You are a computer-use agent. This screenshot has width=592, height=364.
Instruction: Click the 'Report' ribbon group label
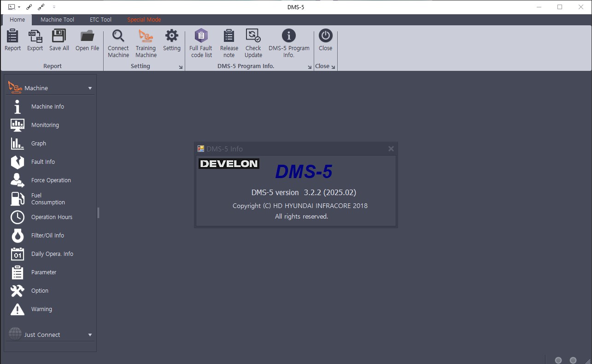coord(53,66)
